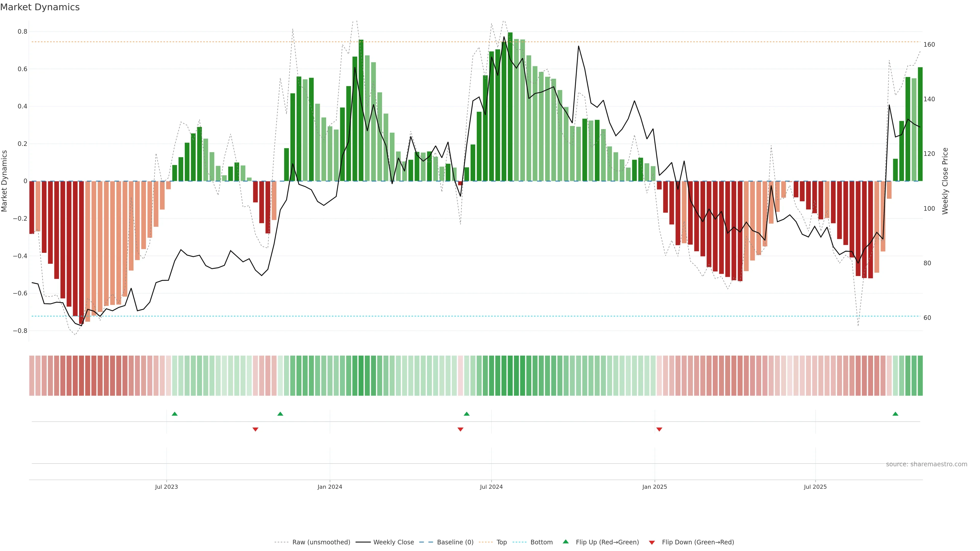This screenshot has height=551, width=980.
Task: Click the red flip-down triangle just before Jul 2024
Action: tap(460, 429)
